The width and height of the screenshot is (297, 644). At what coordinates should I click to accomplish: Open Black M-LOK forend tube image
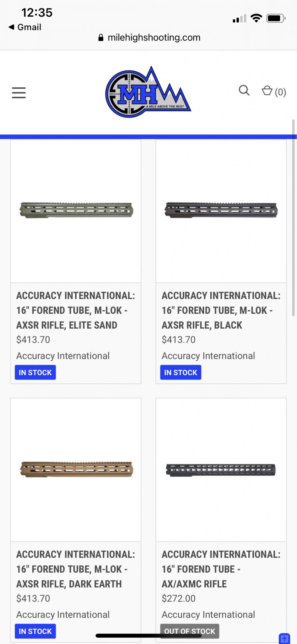click(x=221, y=210)
